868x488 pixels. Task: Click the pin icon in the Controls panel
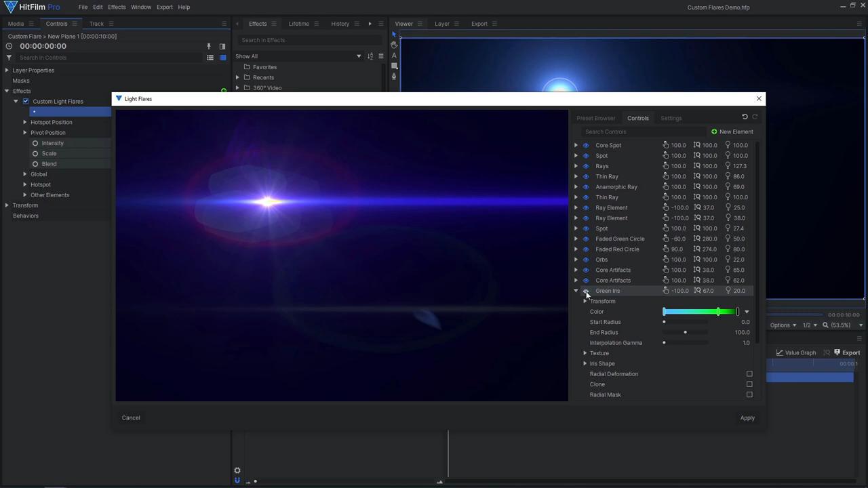(209, 47)
